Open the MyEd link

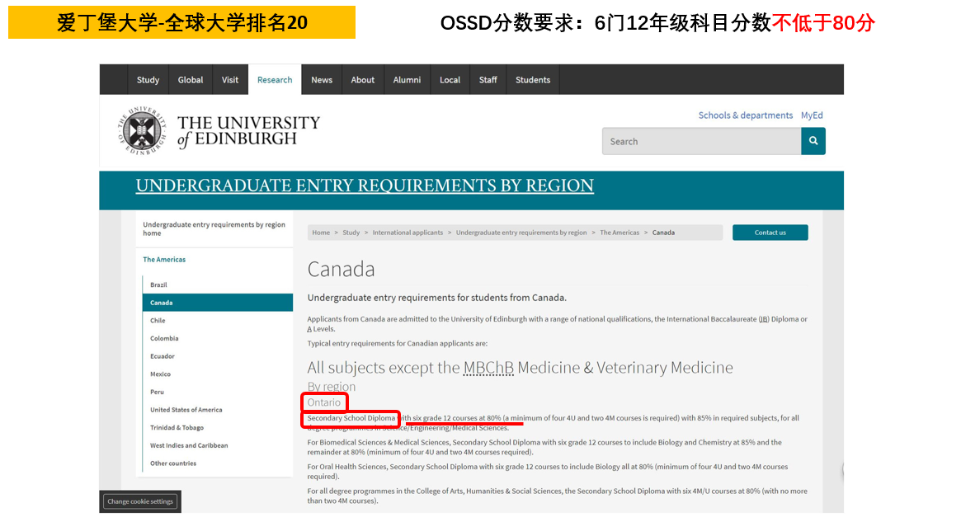[812, 115]
